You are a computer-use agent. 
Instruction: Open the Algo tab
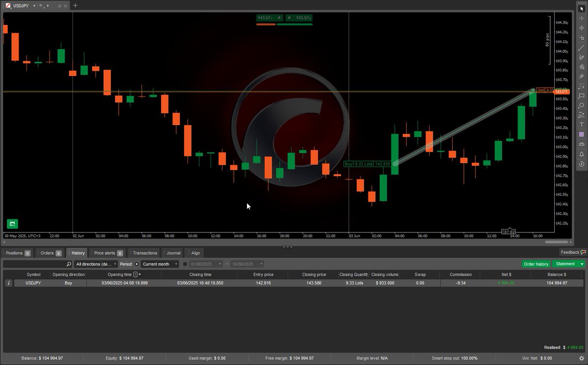tap(195, 253)
